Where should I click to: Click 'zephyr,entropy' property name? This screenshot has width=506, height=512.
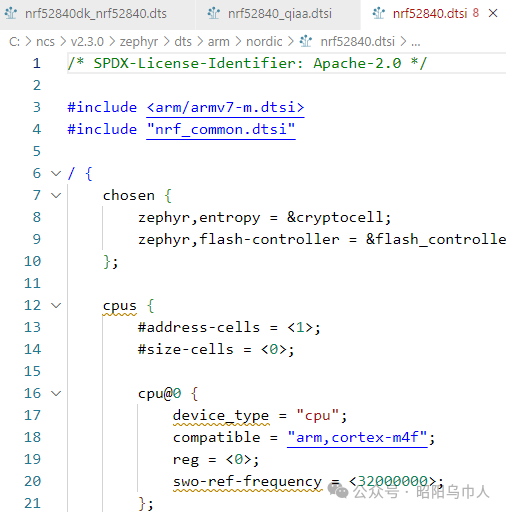tap(199, 218)
